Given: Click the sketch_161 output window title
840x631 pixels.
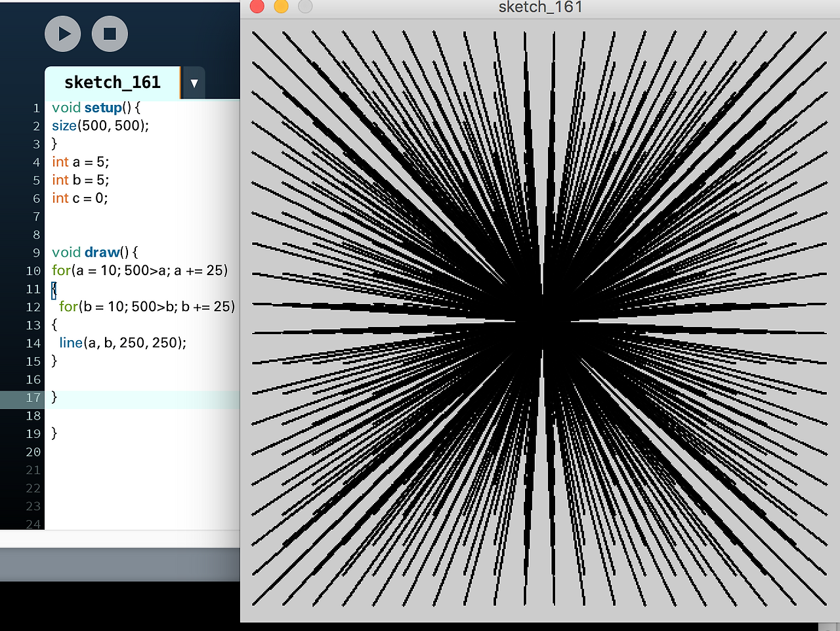Looking at the screenshot, I should (x=541, y=7).
